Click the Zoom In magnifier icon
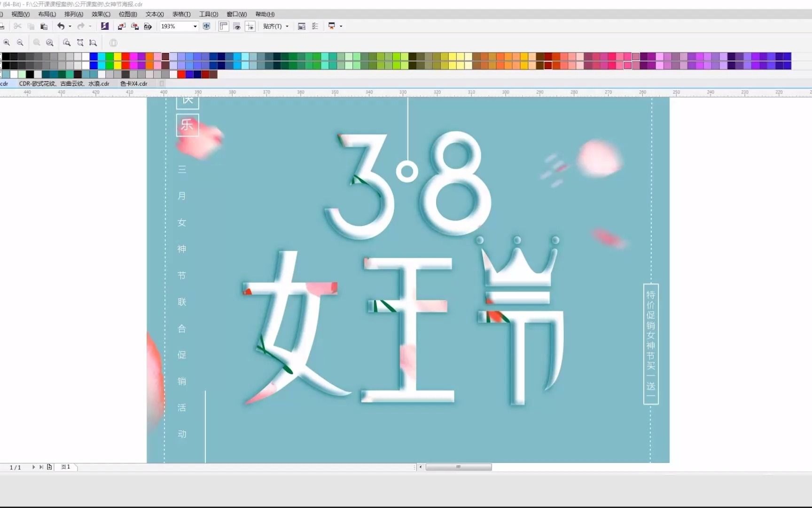 7,43
